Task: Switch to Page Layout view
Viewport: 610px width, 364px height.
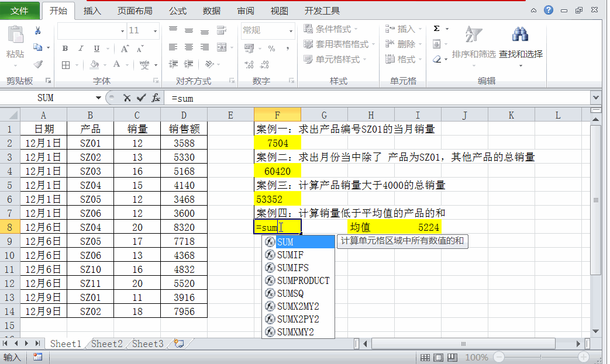Action: click(439, 358)
